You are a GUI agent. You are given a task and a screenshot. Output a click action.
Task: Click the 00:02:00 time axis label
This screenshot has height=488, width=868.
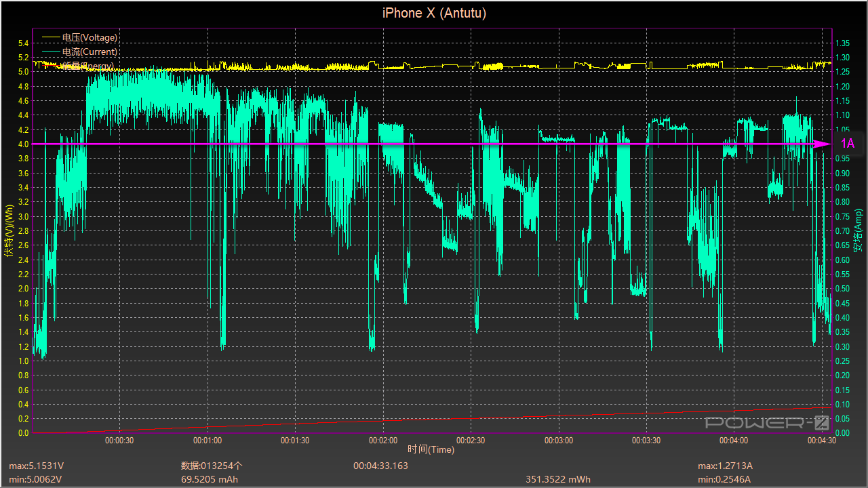(382, 441)
